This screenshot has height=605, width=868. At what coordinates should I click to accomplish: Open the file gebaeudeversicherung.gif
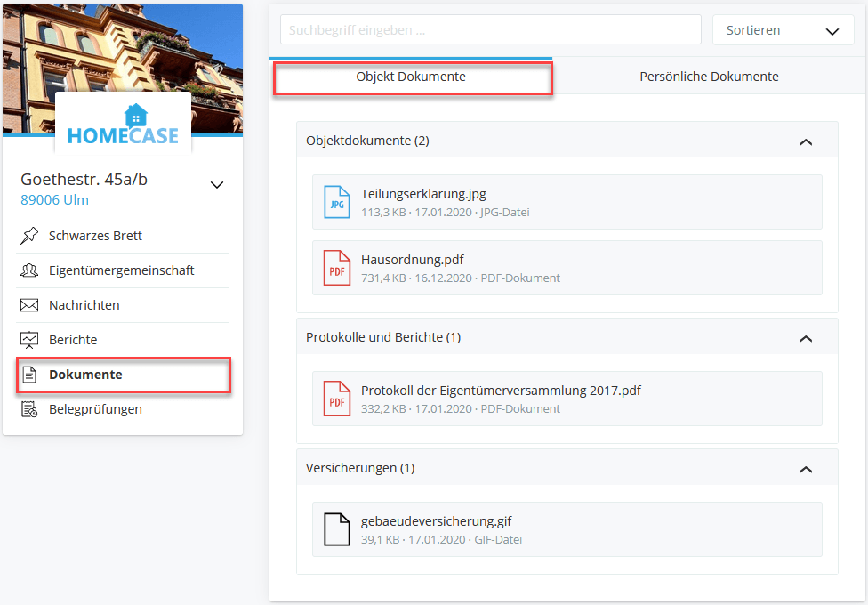[x=567, y=529]
